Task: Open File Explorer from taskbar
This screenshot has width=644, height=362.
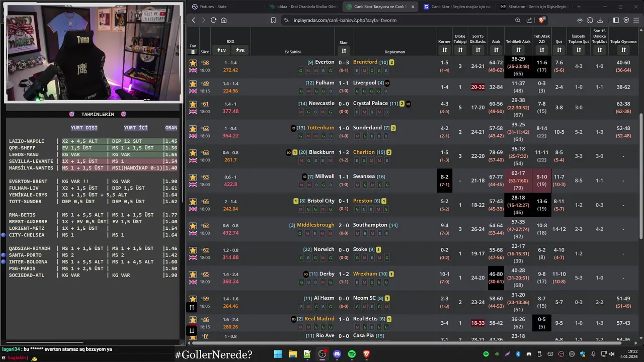Action: pyautogui.click(x=292, y=354)
